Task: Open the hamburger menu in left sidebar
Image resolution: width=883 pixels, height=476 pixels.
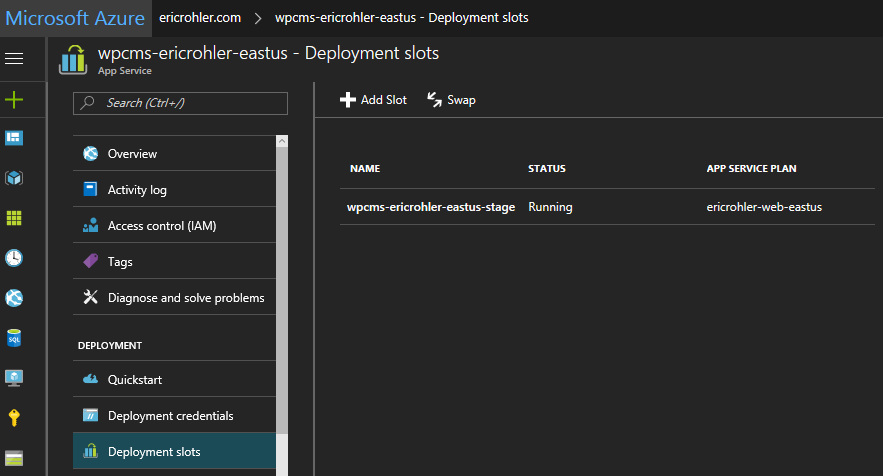Action: (x=14, y=59)
